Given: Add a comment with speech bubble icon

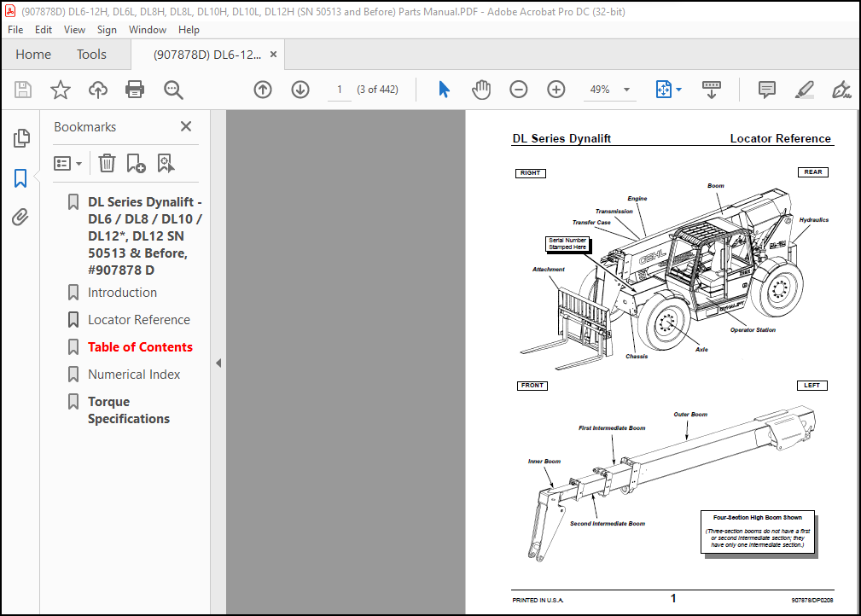Looking at the screenshot, I should point(766,90).
